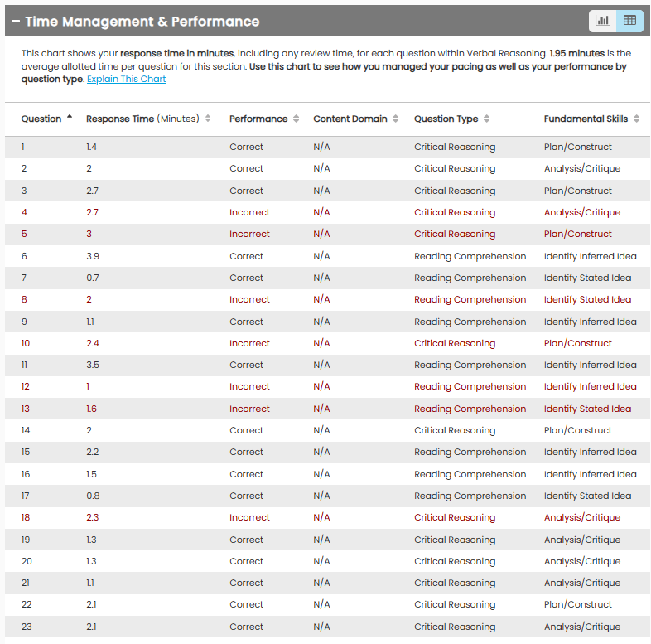Image resolution: width=651 pixels, height=644 pixels.
Task: Select Question 10 row number
Action: [x=26, y=343]
